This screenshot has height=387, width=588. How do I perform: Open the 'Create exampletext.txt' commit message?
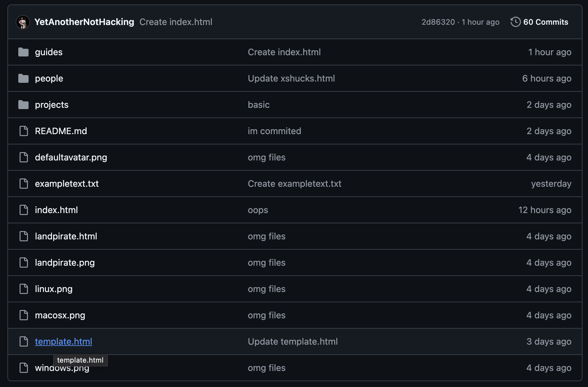click(x=295, y=184)
